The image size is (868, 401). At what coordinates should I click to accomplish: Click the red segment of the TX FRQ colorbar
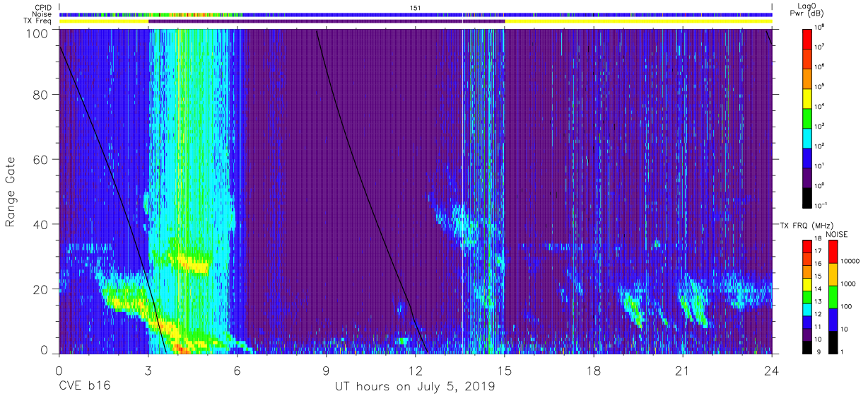pyautogui.click(x=807, y=247)
